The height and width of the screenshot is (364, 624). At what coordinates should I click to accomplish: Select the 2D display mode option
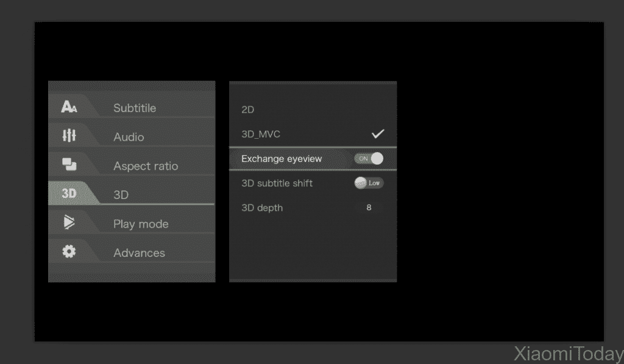pos(248,110)
